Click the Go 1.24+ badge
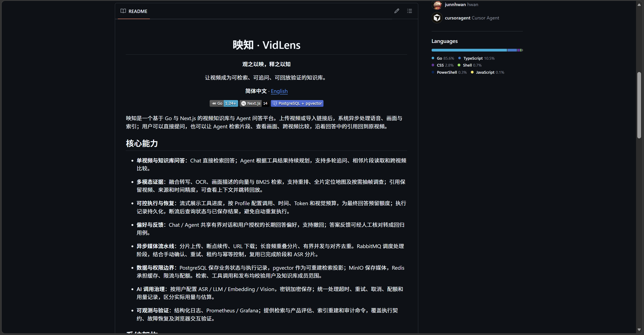 click(x=224, y=103)
